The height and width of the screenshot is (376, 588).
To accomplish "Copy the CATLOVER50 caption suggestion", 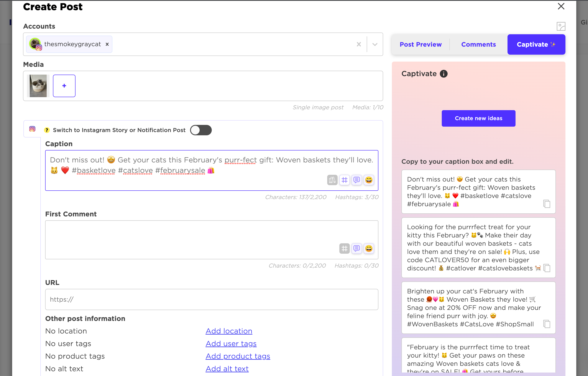I will click(547, 268).
